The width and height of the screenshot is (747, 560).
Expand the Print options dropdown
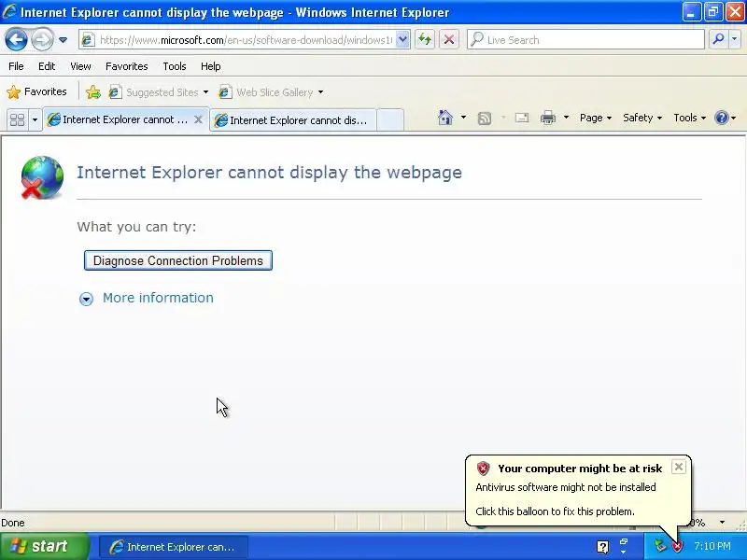pyautogui.click(x=566, y=118)
